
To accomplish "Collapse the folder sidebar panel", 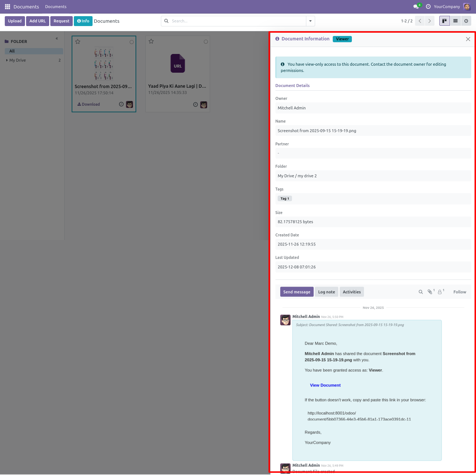I will (57, 39).
